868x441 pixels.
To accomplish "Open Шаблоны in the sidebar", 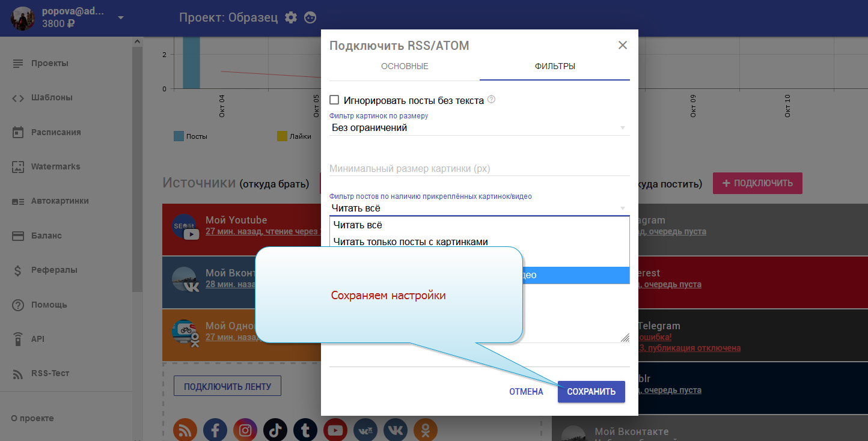I will click(52, 97).
